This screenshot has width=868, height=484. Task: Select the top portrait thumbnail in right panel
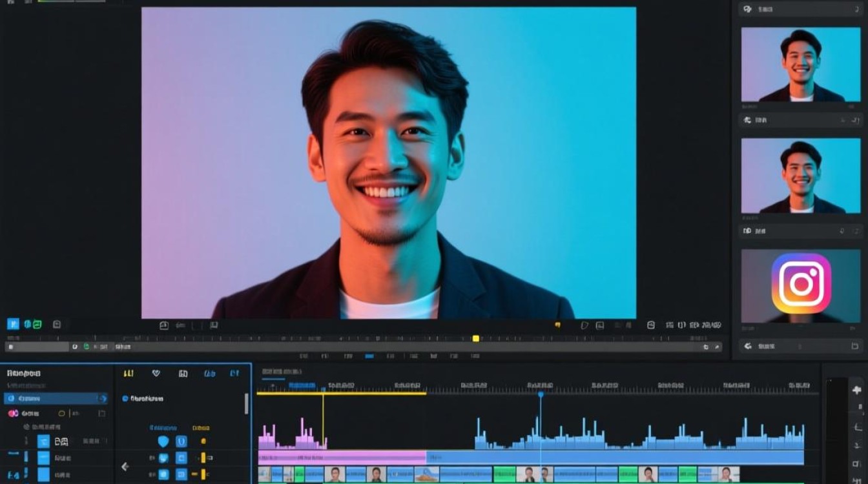pyautogui.click(x=801, y=65)
